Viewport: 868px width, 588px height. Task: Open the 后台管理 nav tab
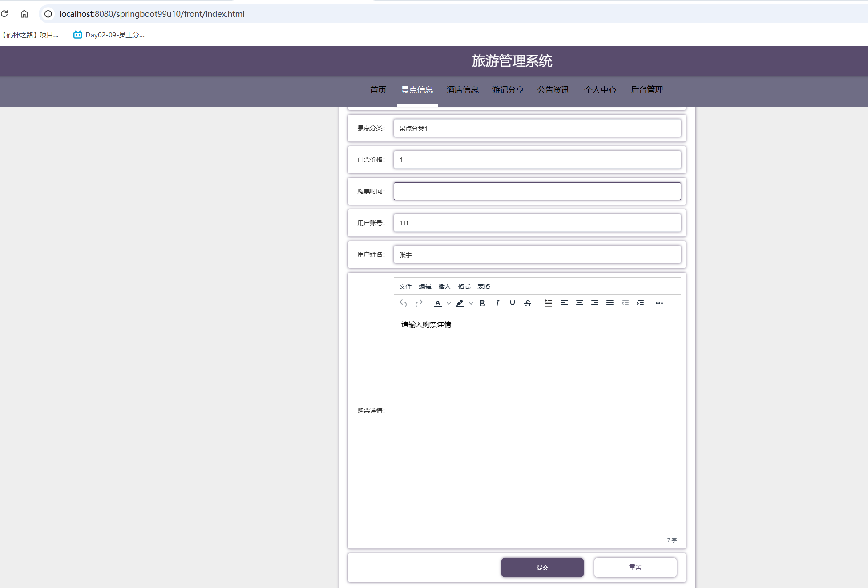click(647, 90)
